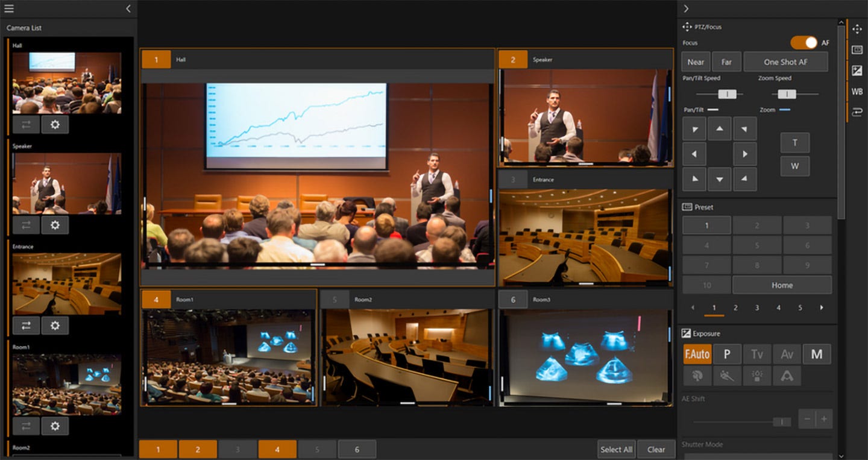
Task: Click the AE Shift slider handle
Action: click(782, 421)
